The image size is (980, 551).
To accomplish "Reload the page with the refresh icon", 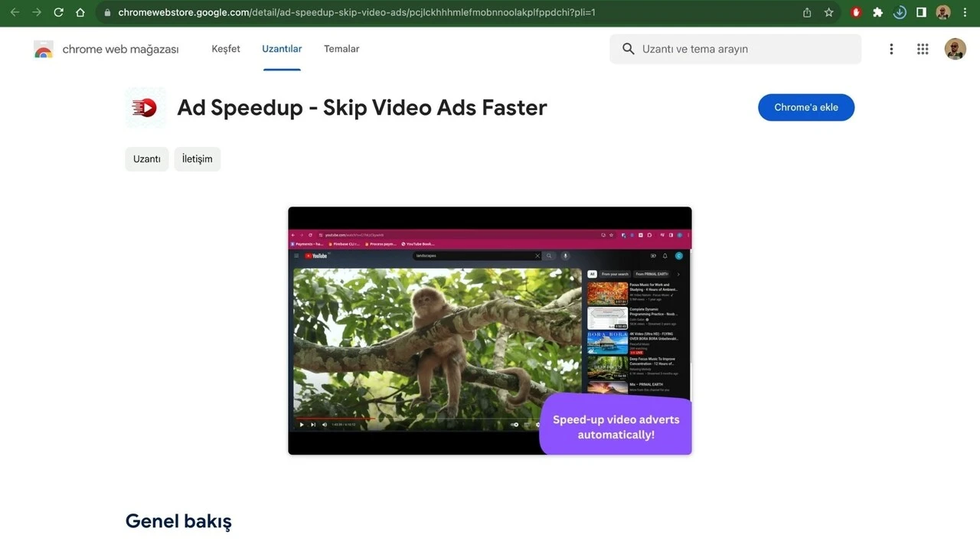I will pos(58,12).
